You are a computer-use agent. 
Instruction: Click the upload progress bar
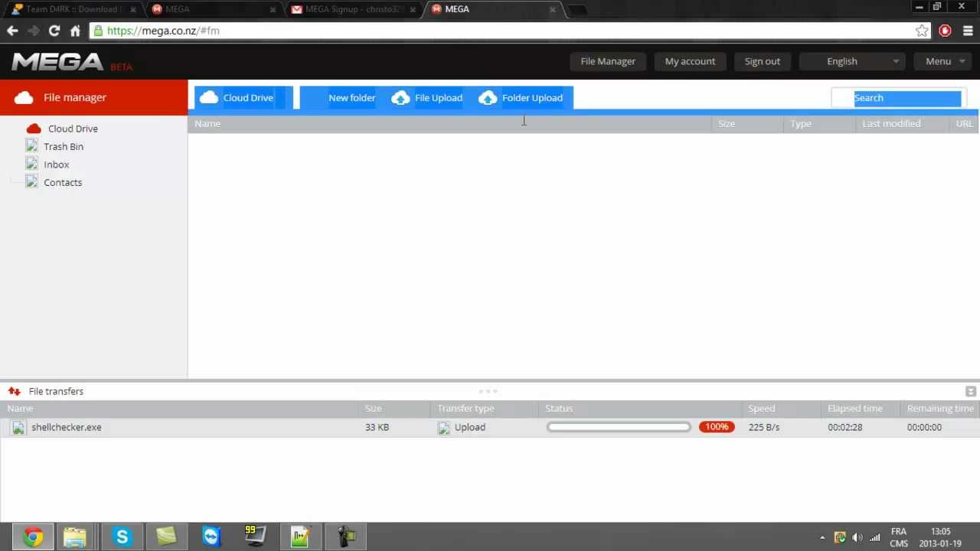(x=619, y=427)
